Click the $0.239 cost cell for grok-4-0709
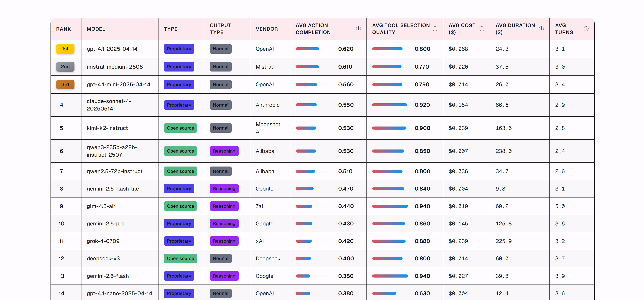Viewport: 644px width, 300px height. point(458,241)
